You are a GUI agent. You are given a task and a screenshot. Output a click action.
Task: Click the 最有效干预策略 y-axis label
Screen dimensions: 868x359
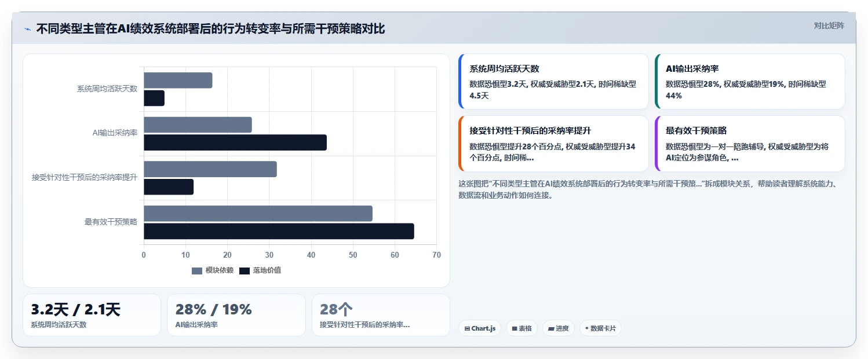pos(111,222)
